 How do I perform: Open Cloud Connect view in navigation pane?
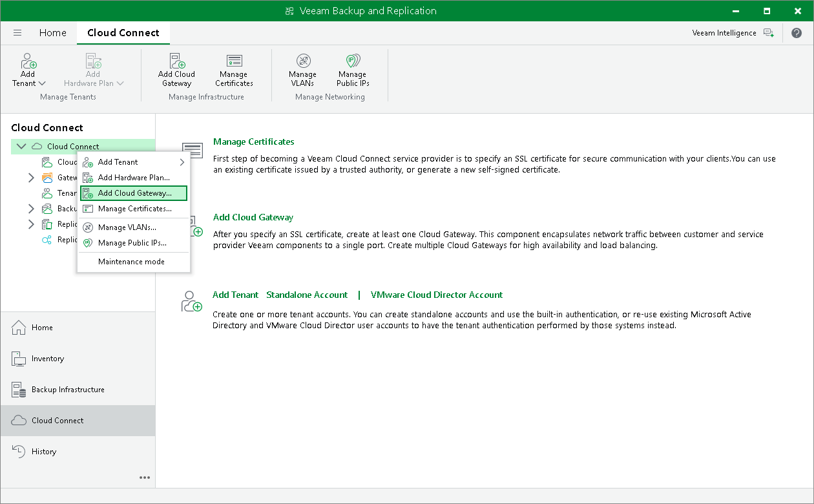pyautogui.click(x=78, y=421)
